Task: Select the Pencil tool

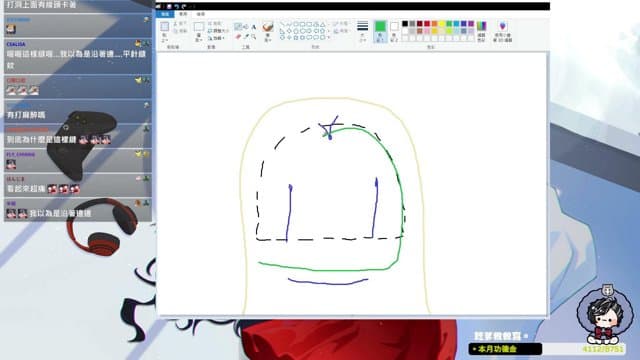Action: coord(238,27)
